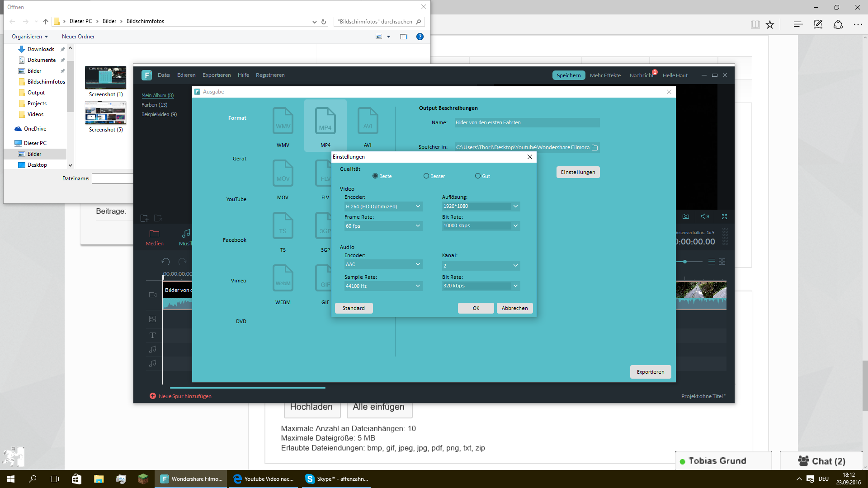
Task: Click the undo arrow above timeline
Action: point(165,262)
